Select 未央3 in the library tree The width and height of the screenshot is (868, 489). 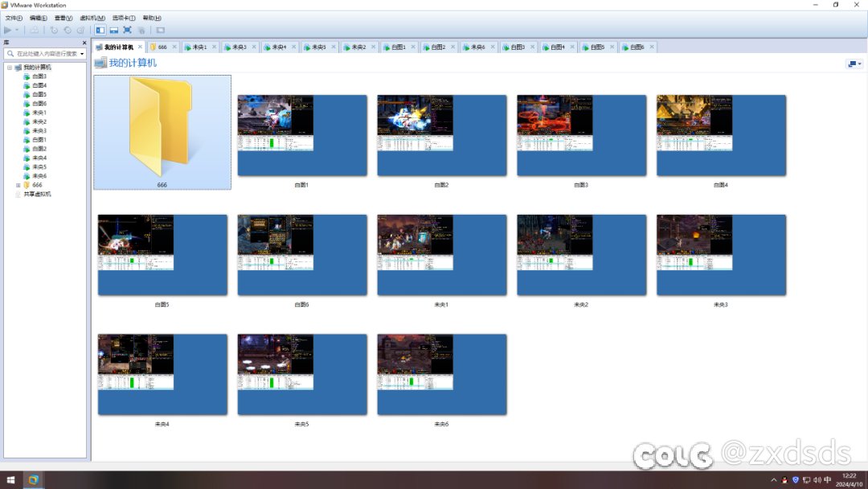coord(39,131)
